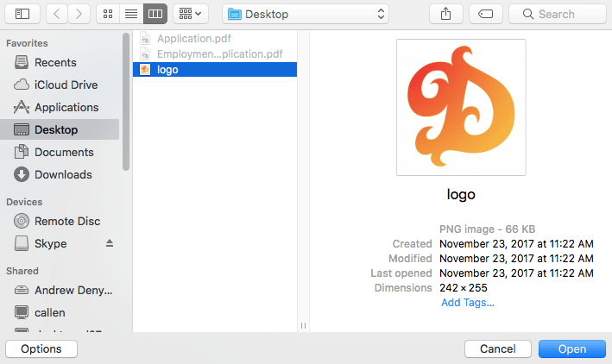
Task: Click the logo name under the preview
Action: (461, 194)
